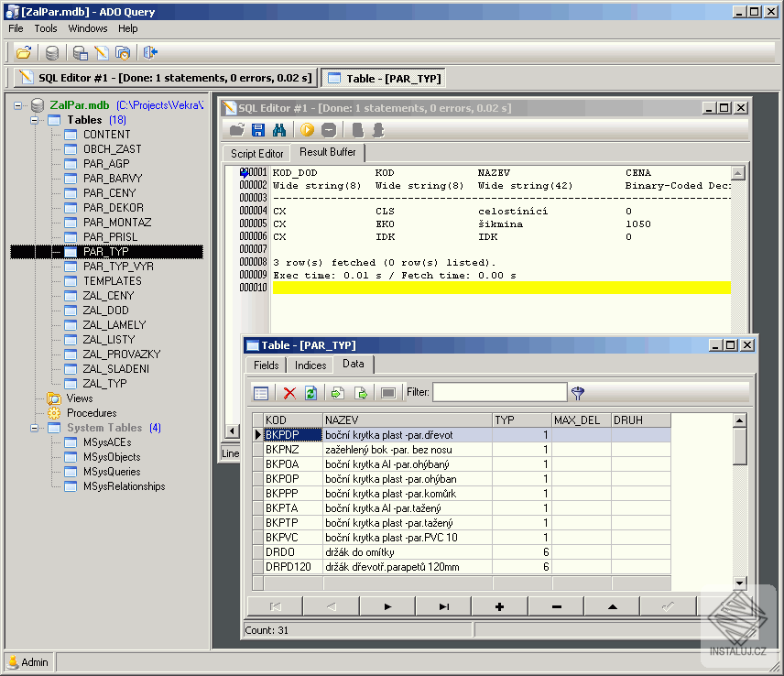
Task: Execute the query with the yellow play icon
Action: [309, 131]
